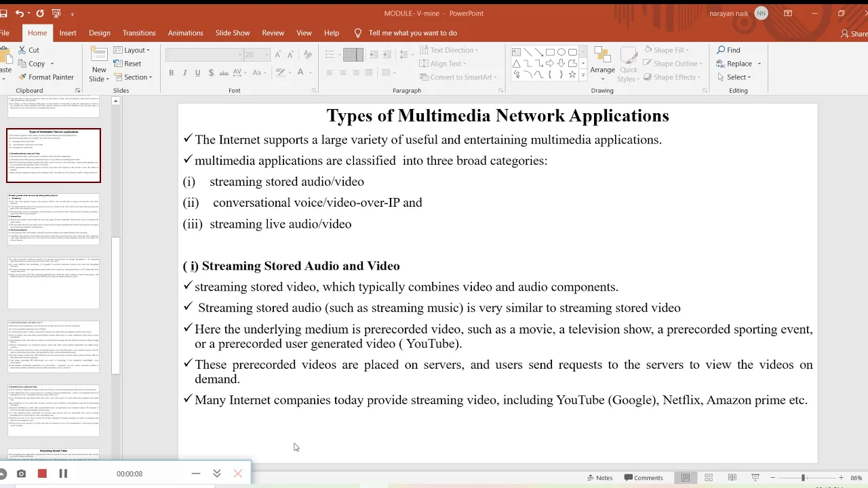
Task: Click the Share button
Action: [x=854, y=33]
